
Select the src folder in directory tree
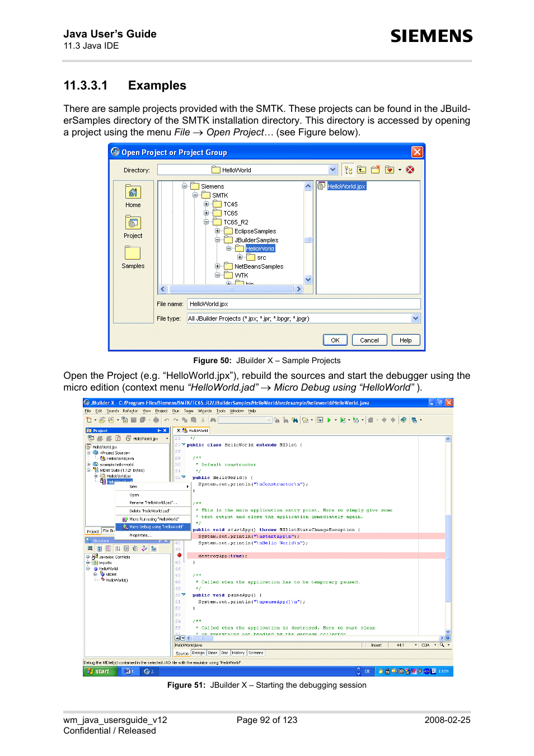[x=261, y=257]
